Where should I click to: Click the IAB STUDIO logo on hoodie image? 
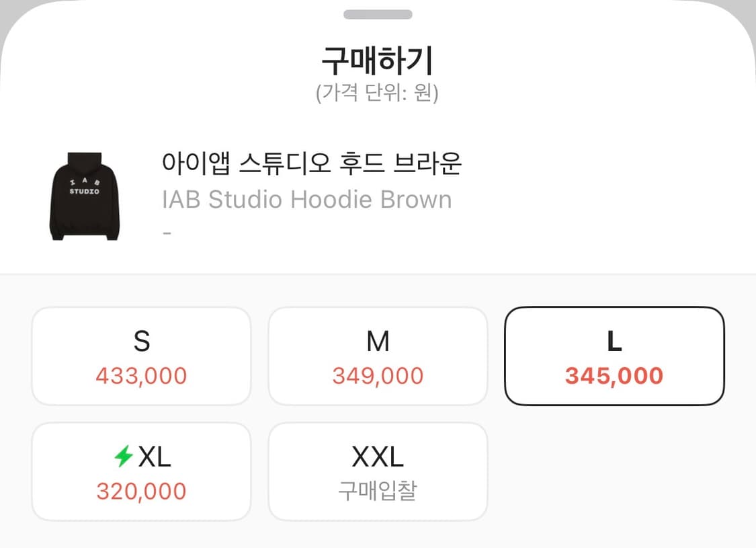pyautogui.click(x=84, y=188)
